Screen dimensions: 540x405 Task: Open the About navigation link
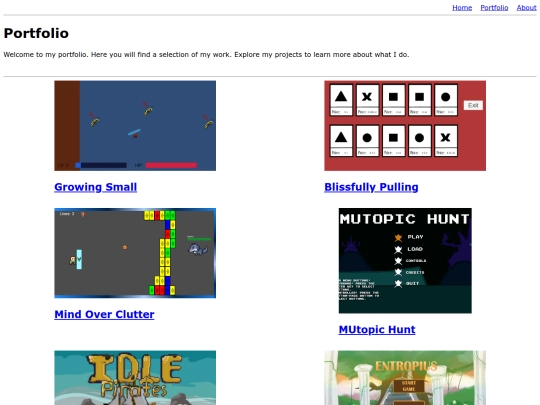(526, 8)
